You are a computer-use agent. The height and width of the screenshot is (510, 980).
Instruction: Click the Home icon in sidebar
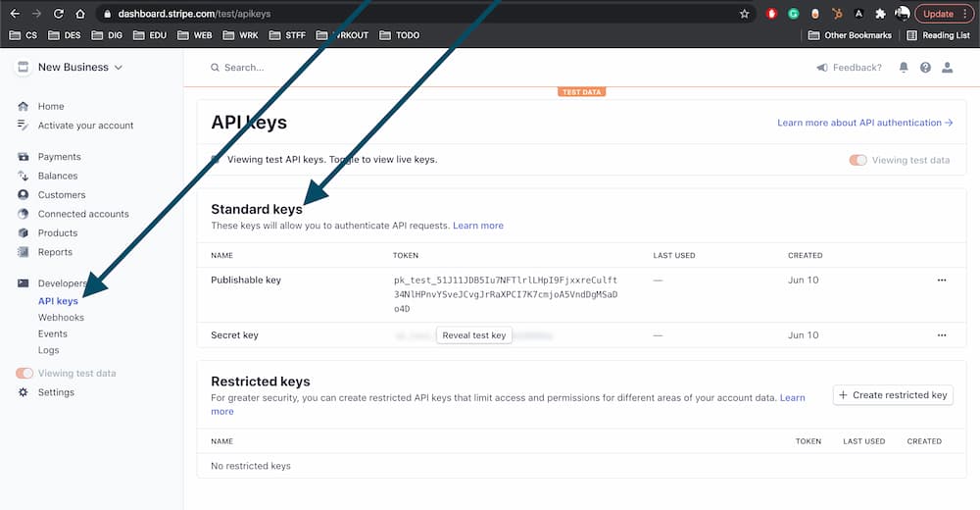[x=24, y=106]
